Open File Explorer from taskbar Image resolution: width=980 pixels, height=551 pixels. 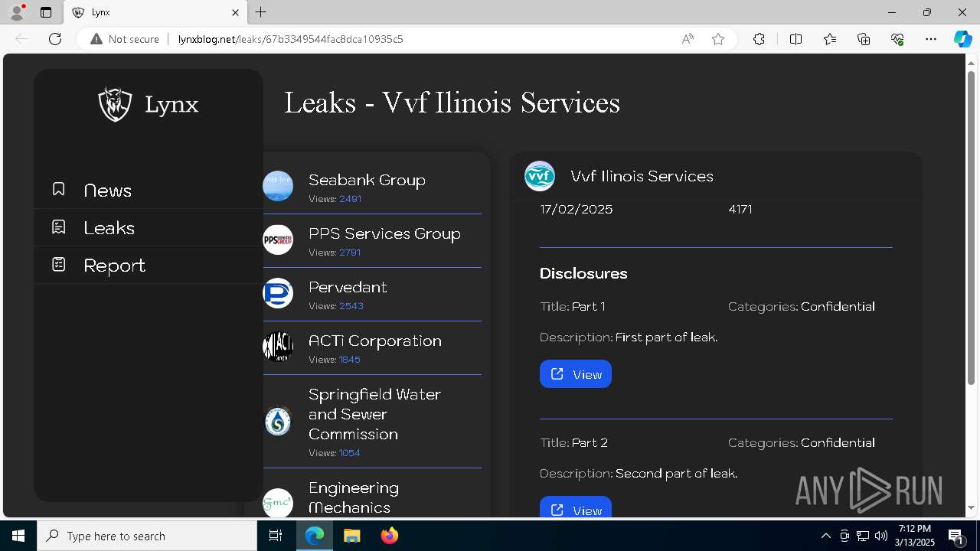coord(351,536)
